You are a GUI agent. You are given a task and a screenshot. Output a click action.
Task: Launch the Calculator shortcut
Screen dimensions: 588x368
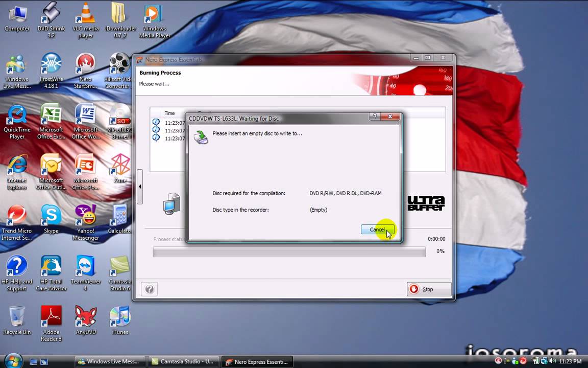[119, 219]
